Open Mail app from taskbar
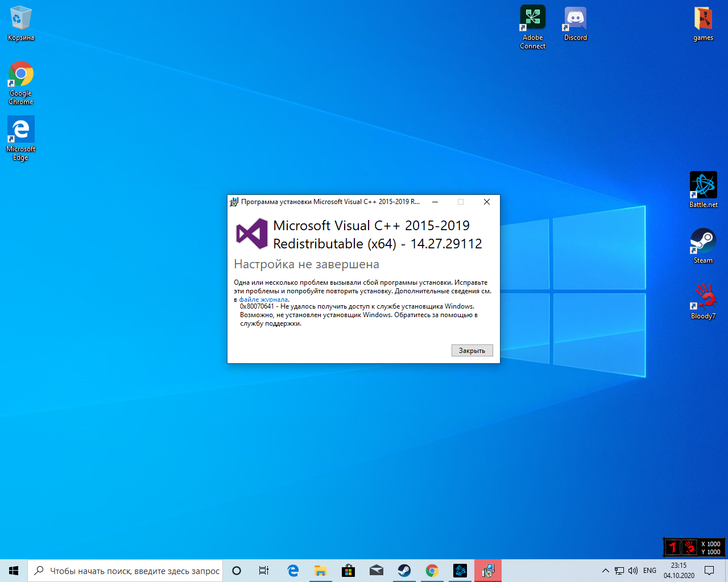The width and height of the screenshot is (728, 582). pyautogui.click(x=377, y=571)
